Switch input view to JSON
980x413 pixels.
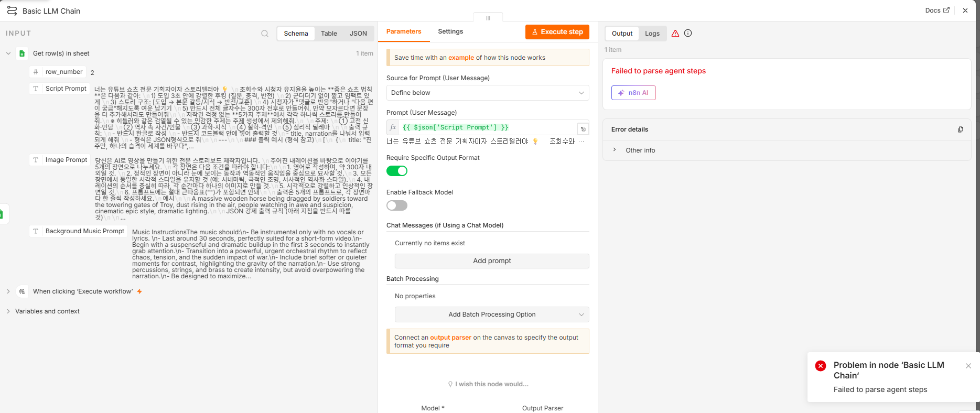[x=358, y=34]
